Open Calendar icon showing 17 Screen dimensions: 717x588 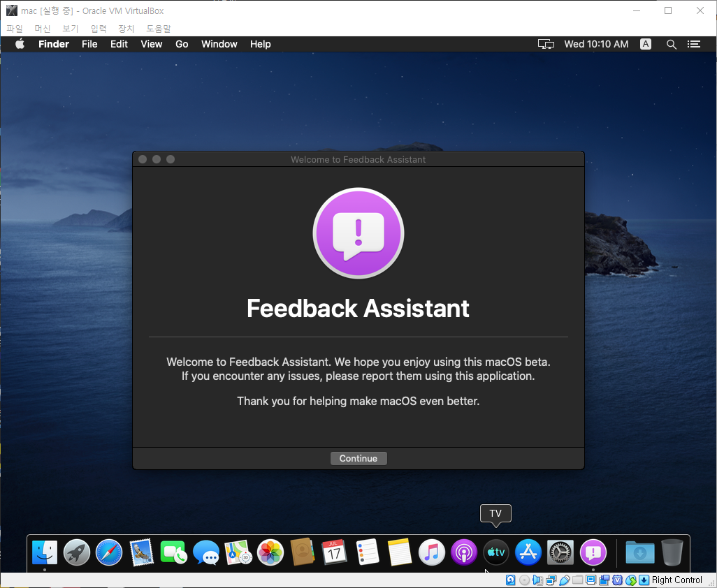click(x=334, y=552)
